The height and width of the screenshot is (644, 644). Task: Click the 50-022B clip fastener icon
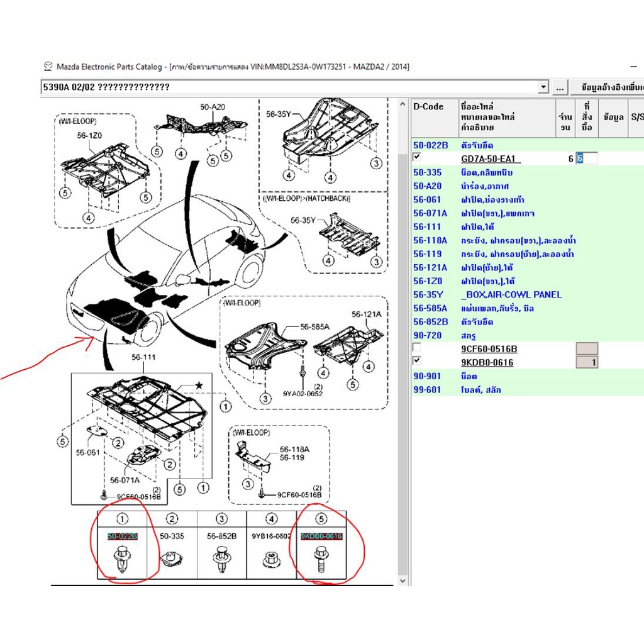[122, 558]
